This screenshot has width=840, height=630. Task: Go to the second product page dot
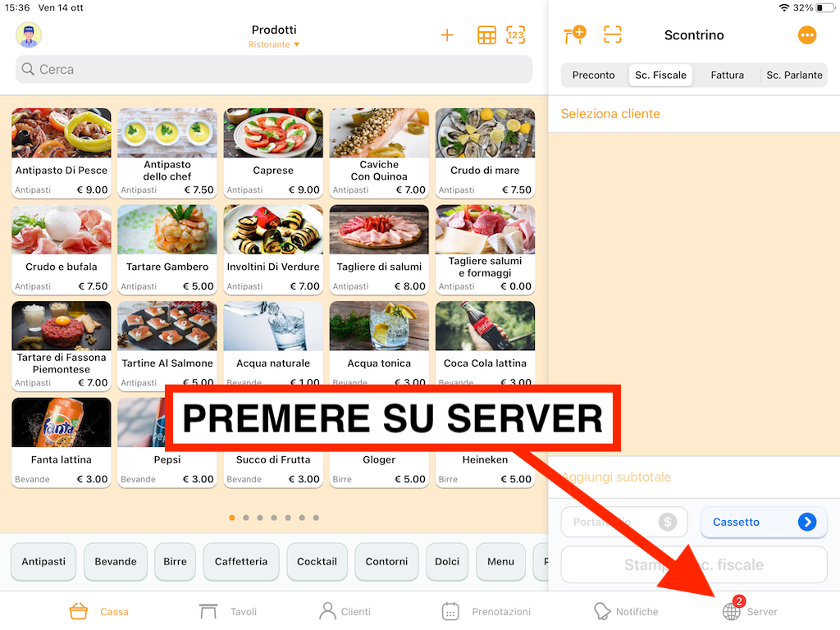coord(246,518)
